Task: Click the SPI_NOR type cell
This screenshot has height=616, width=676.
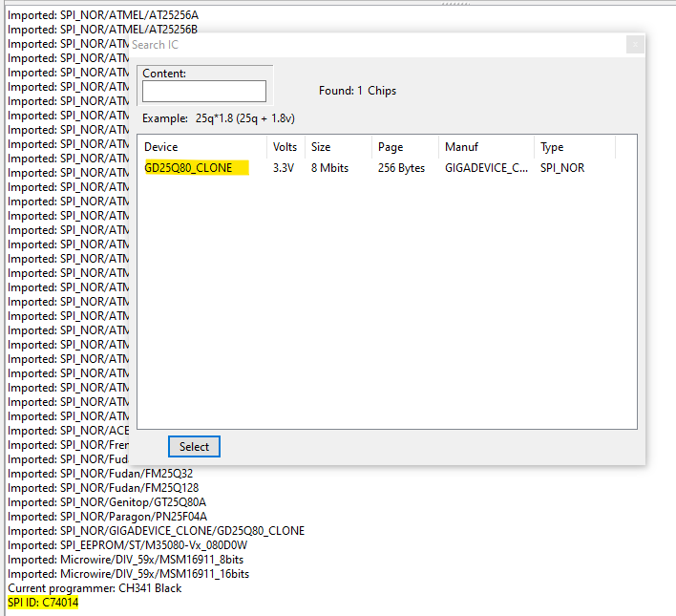Action: pyautogui.click(x=562, y=168)
